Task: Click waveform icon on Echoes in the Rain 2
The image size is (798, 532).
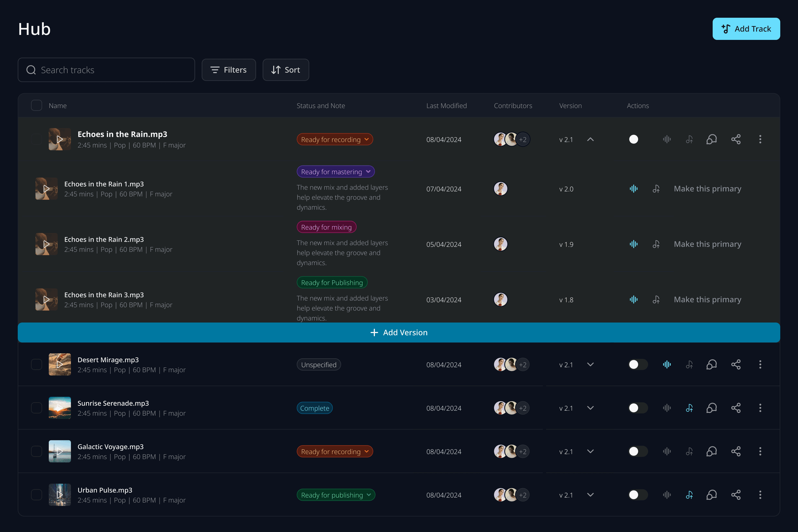Action: point(633,244)
